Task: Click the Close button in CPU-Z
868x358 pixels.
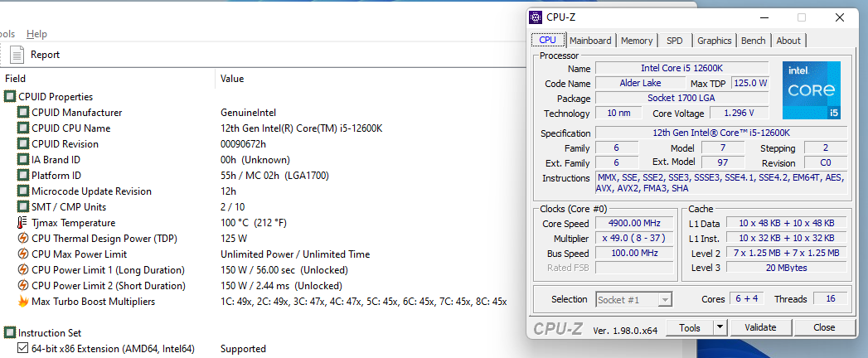Action: click(x=824, y=327)
